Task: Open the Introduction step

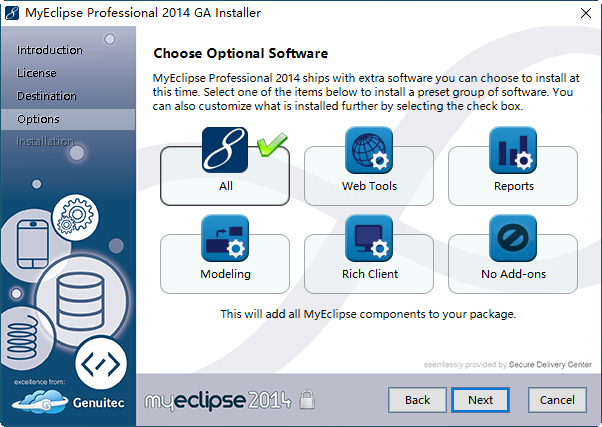Action: [x=50, y=50]
